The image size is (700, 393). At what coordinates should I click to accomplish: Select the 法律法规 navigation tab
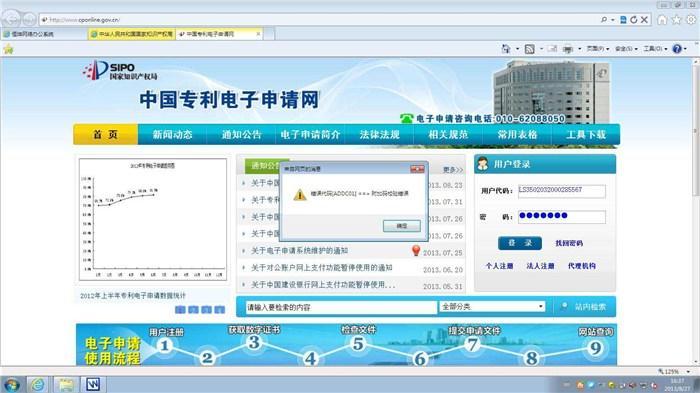point(379,134)
